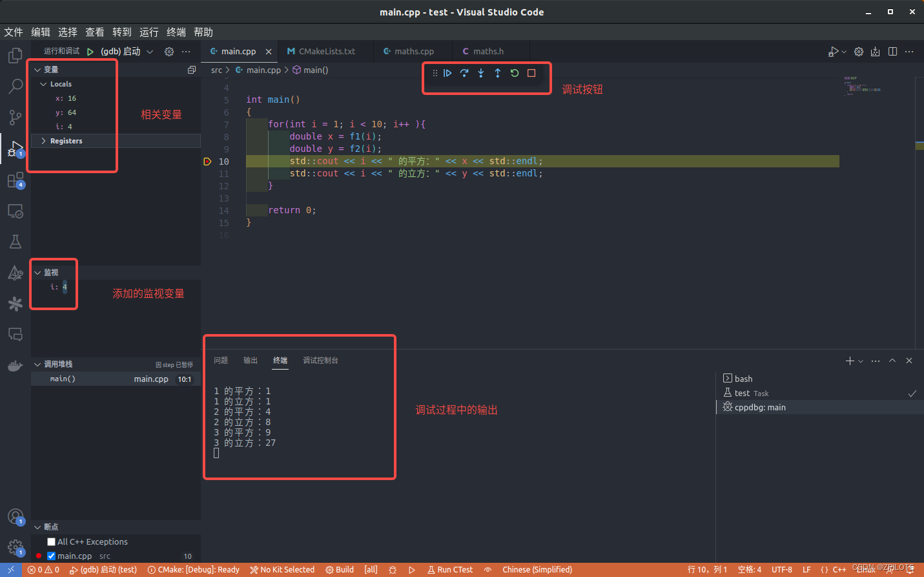
Task: Click No Kit Selected in status bar
Action: pos(282,570)
